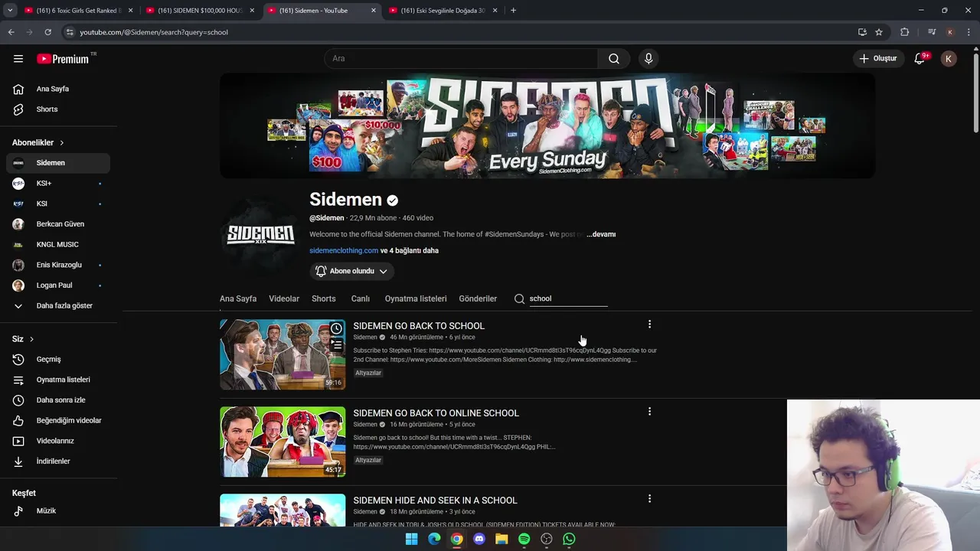Add GO BACK TO SCHOOL to watch later
Image resolution: width=980 pixels, height=551 pixels.
pos(336,329)
